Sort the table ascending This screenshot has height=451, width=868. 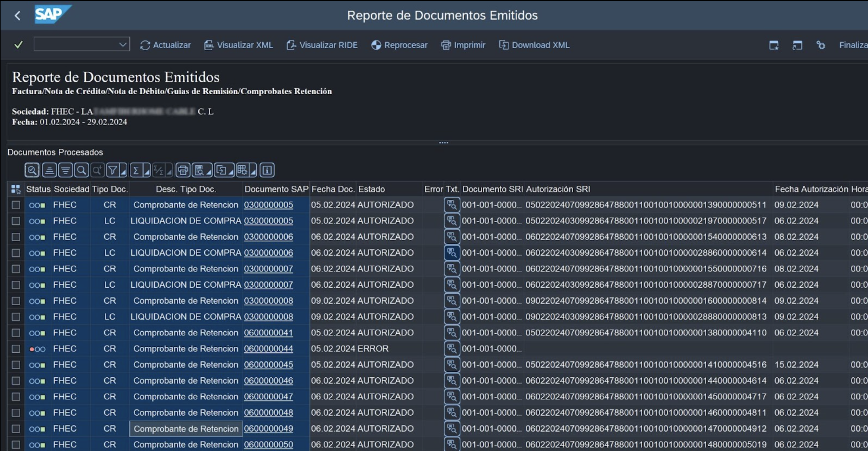tap(49, 170)
